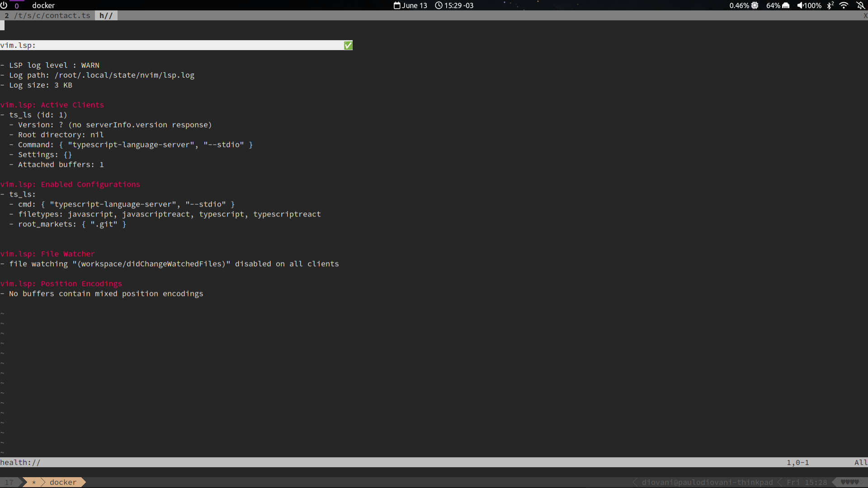
Task: Click the 'vim.lsp: Active Clients' heading
Action: [x=52, y=105]
